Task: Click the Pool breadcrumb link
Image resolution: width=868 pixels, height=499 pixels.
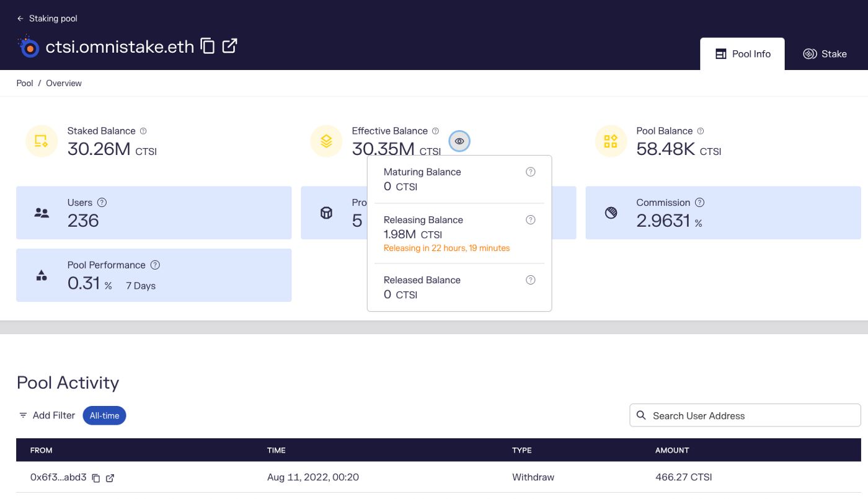Action: coord(25,83)
